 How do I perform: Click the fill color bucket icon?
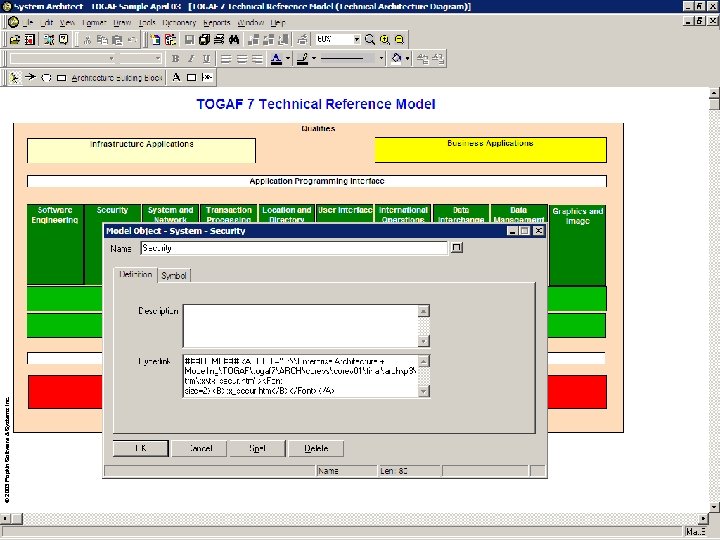pos(396,59)
